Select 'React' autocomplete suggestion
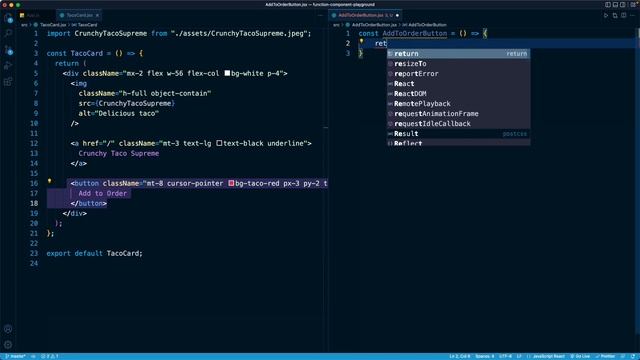This screenshot has height=360, width=640. pos(458,84)
